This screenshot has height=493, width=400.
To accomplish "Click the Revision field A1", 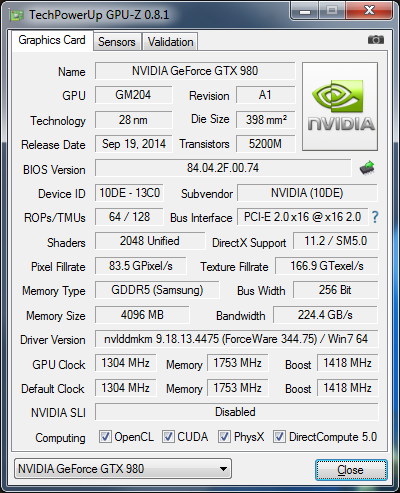I will tap(265, 95).
